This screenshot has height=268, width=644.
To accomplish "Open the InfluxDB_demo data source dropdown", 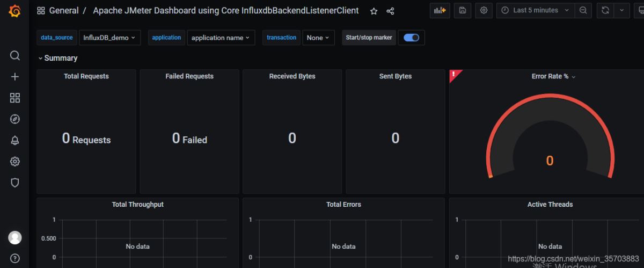I will [x=109, y=38].
